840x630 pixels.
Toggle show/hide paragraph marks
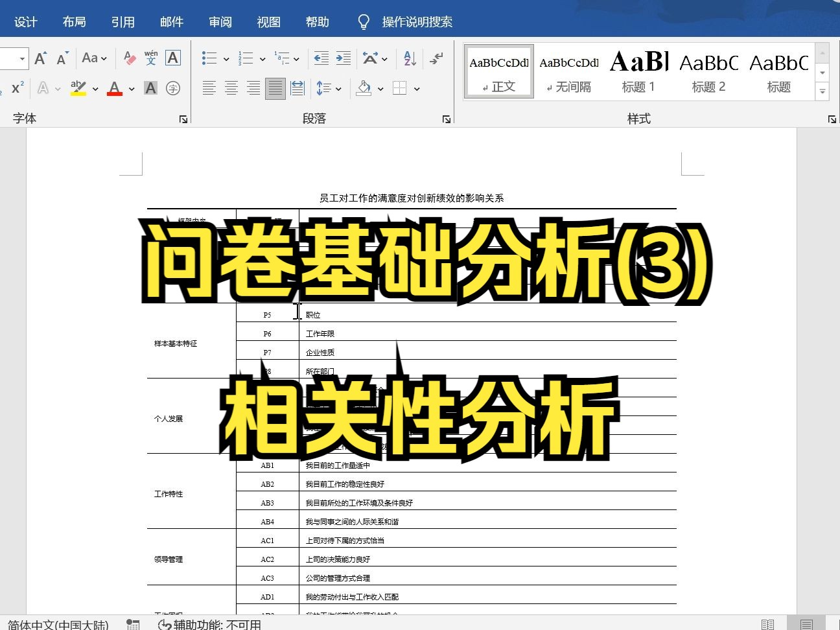coord(436,58)
